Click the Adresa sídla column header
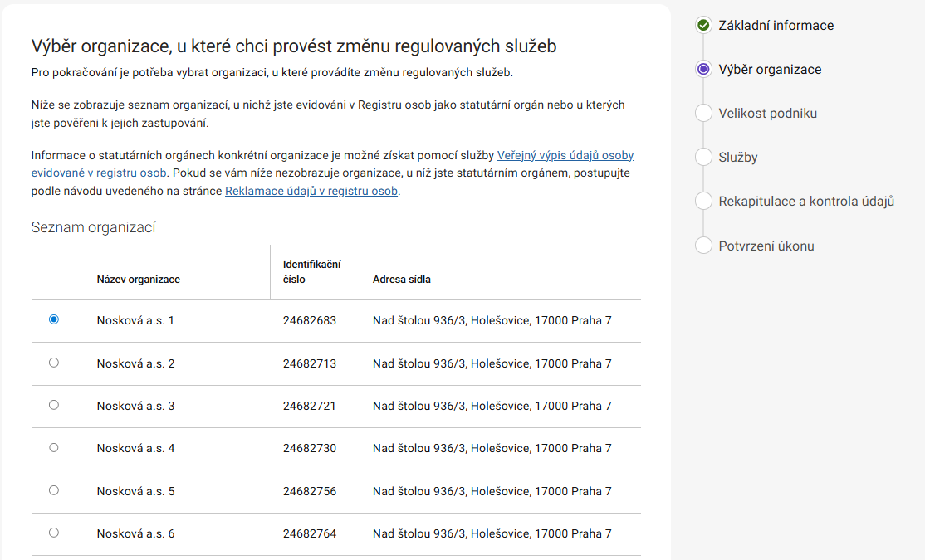 [402, 279]
